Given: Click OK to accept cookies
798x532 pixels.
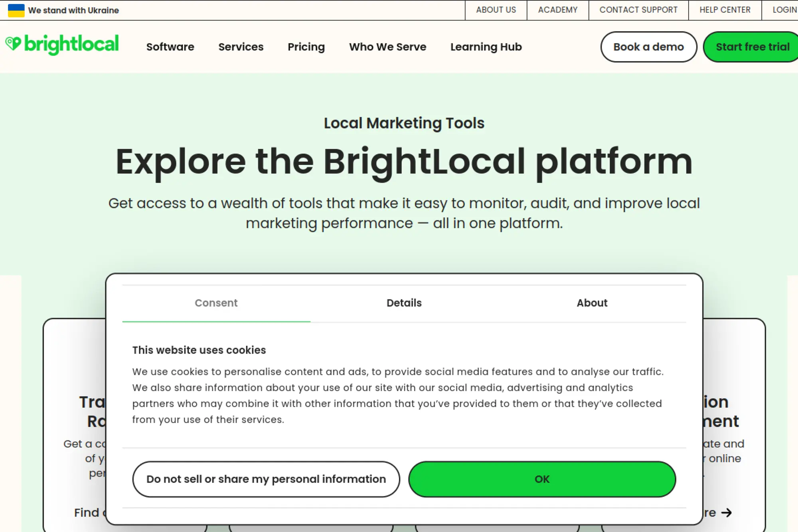Looking at the screenshot, I should pyautogui.click(x=541, y=479).
